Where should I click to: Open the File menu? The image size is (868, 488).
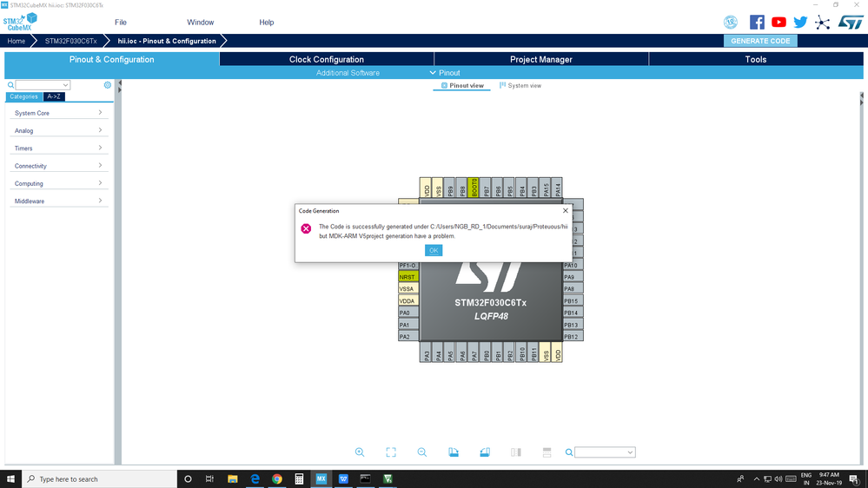pyautogui.click(x=121, y=22)
